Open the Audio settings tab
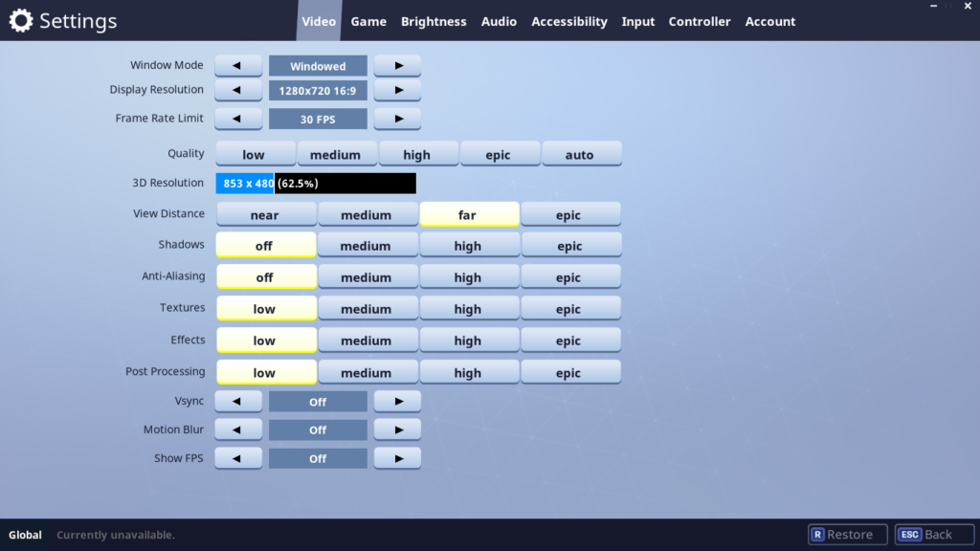980x551 pixels. tap(499, 21)
